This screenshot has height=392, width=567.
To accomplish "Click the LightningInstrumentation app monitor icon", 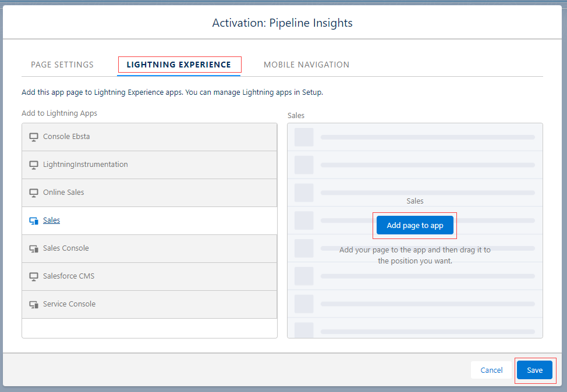I will coord(34,165).
